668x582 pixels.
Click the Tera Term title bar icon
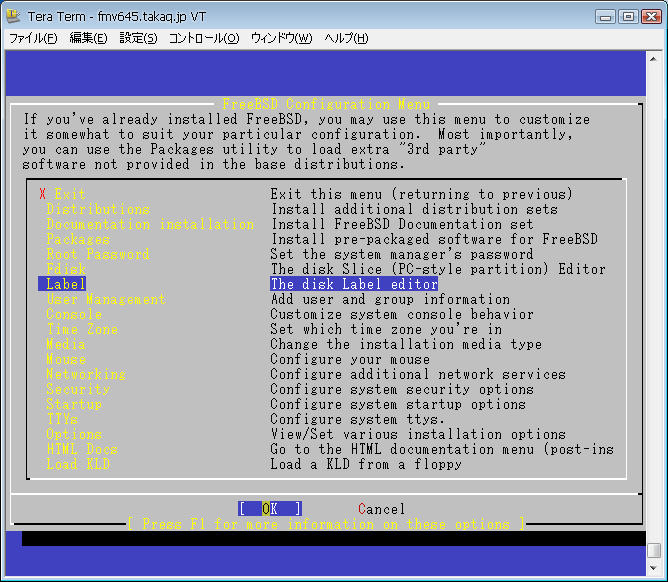(14, 16)
